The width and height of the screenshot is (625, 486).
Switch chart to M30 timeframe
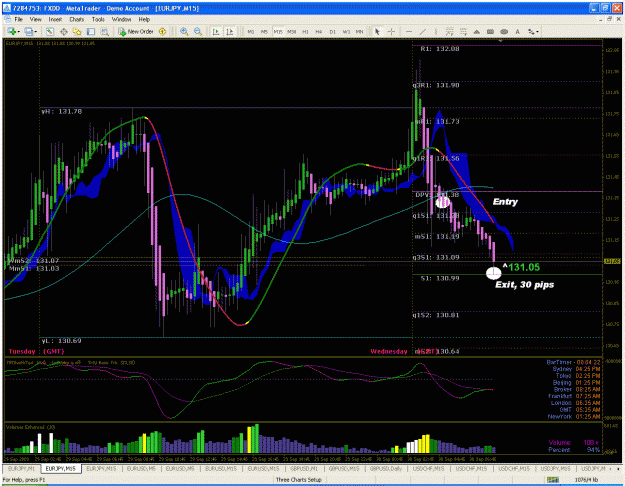292,31
